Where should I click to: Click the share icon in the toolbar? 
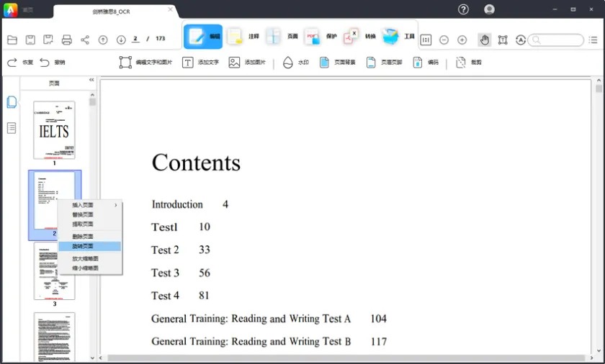coord(85,40)
